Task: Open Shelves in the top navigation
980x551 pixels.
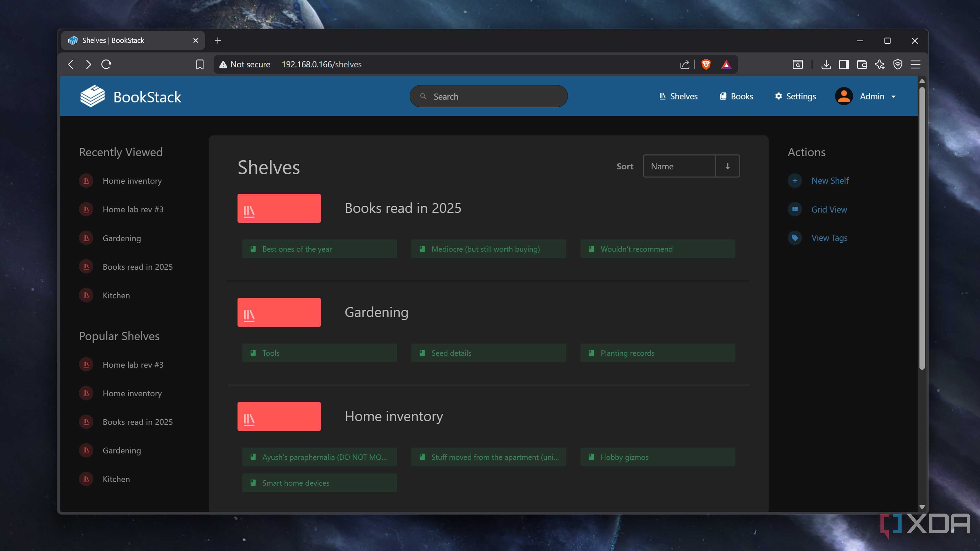Action: click(678, 96)
